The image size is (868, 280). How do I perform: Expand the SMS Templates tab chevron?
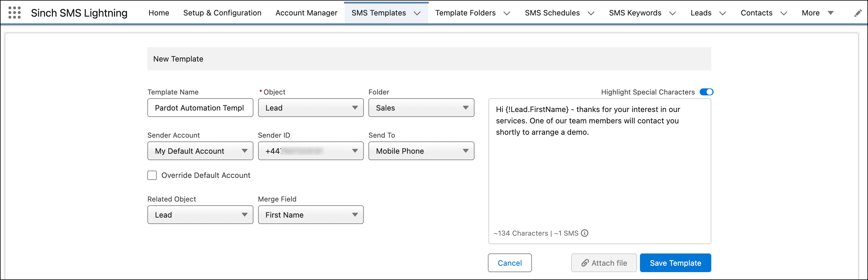click(x=417, y=13)
